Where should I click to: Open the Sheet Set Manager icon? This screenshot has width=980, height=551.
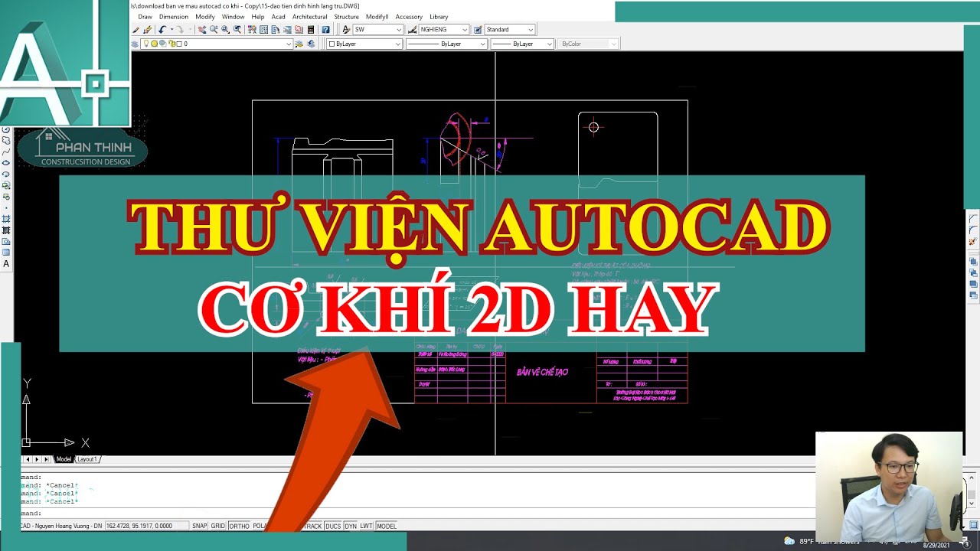point(287,30)
